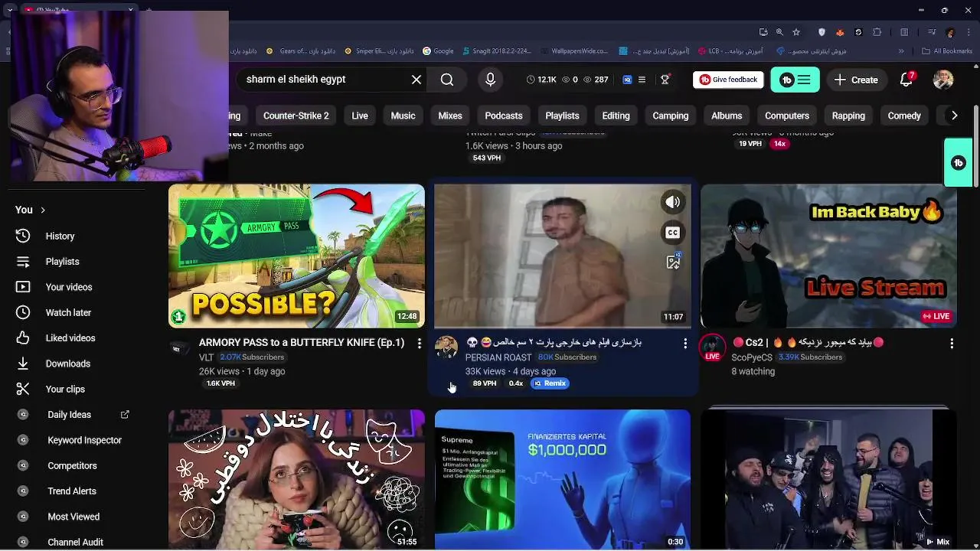Open more options for PERSIAN ROAST video
Image resolution: width=980 pixels, height=551 pixels.
tap(685, 344)
